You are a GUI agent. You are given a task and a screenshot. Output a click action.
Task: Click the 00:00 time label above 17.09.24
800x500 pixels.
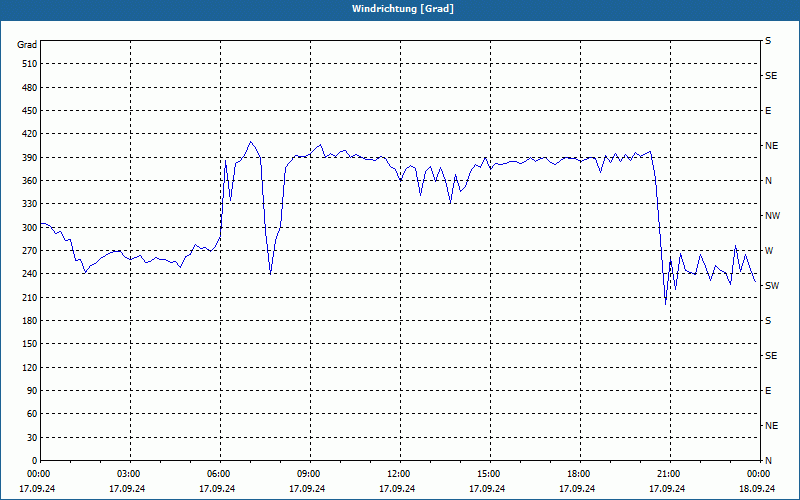point(38,473)
